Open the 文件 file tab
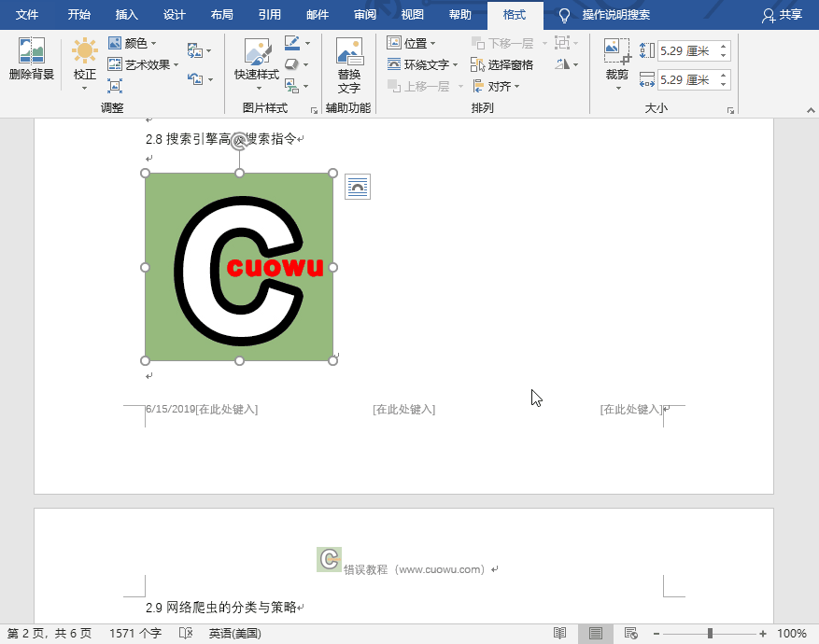 pos(27,15)
